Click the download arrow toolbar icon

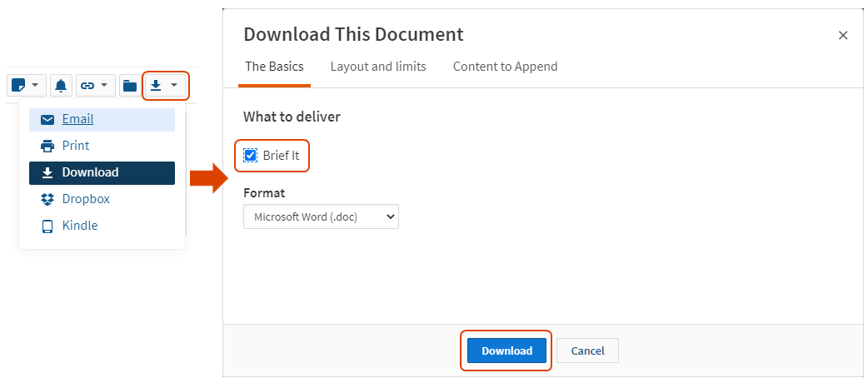click(x=156, y=85)
